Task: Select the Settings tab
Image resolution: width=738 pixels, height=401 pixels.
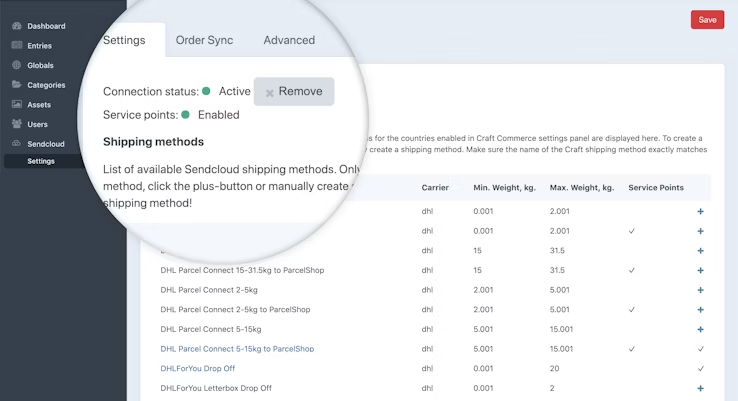Action: (x=124, y=40)
